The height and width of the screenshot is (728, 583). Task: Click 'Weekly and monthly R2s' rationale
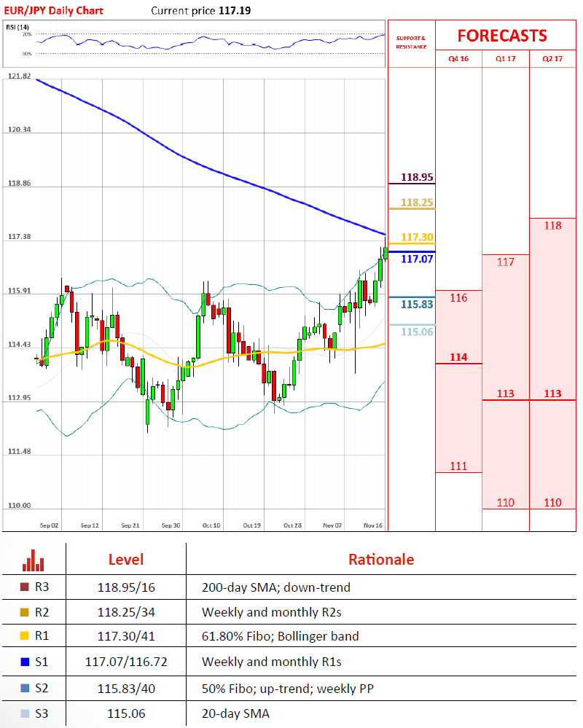pyautogui.click(x=272, y=612)
